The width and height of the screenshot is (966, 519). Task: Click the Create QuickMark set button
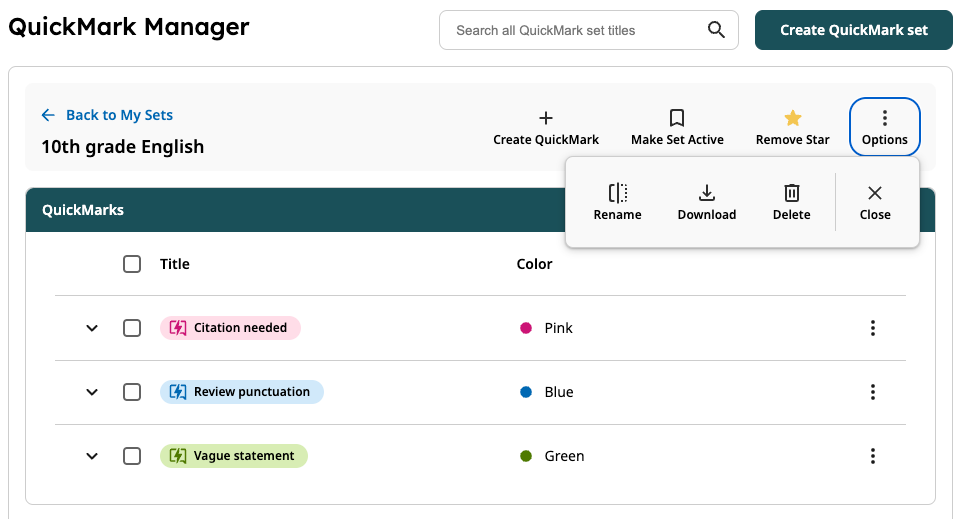(x=854, y=30)
